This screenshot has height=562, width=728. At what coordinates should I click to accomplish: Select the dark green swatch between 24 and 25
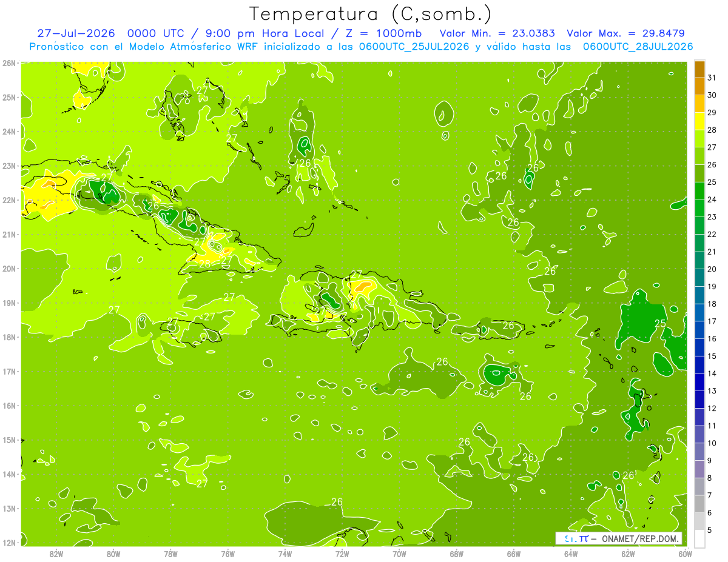click(699, 191)
